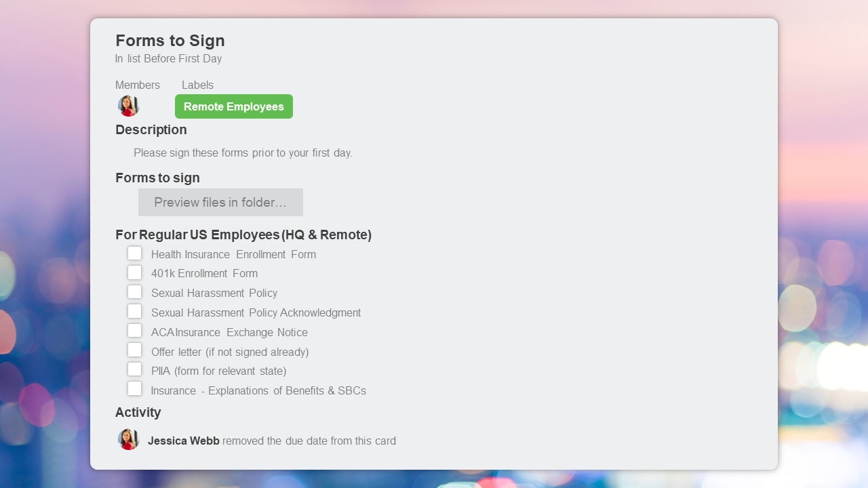Viewport: 868px width, 488px height.
Task: Select the Forms to sign checklist heading
Action: (157, 178)
